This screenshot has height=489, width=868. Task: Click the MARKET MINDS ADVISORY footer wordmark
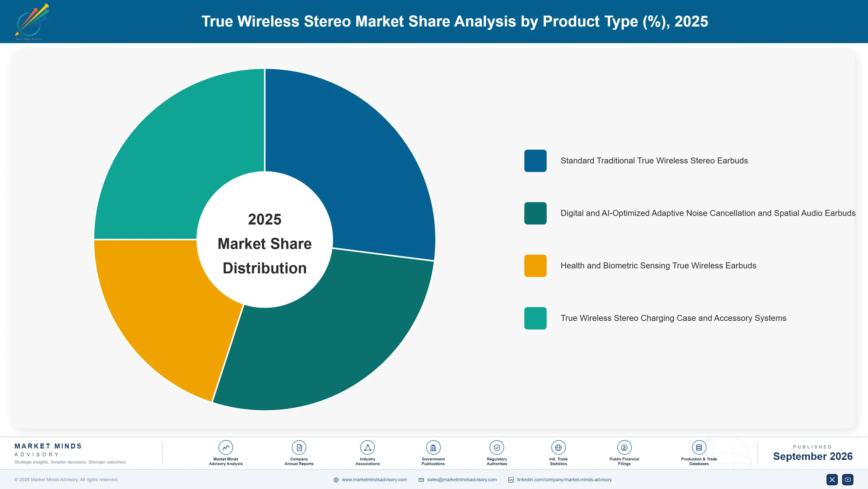[x=48, y=450]
